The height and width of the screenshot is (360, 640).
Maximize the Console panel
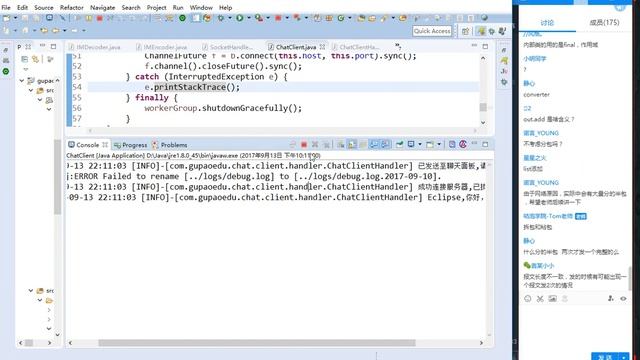485,144
